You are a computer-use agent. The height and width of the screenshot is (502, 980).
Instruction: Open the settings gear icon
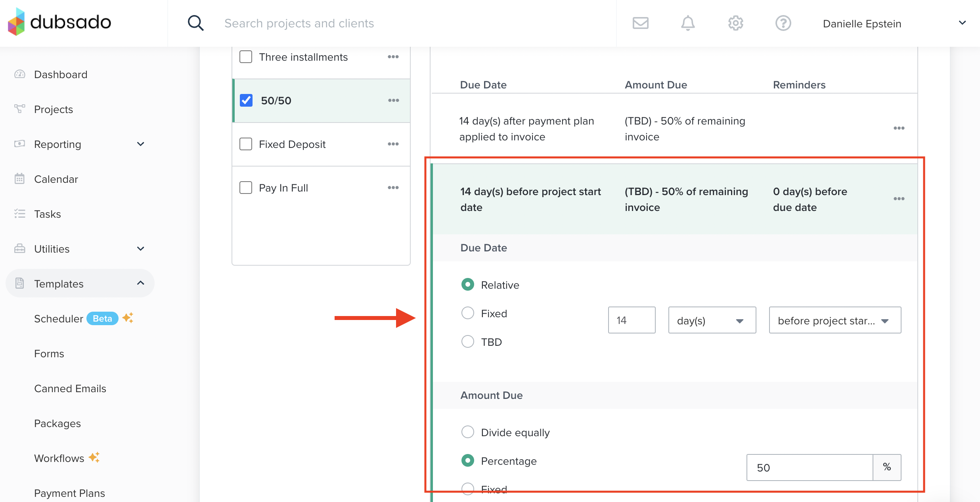735,23
